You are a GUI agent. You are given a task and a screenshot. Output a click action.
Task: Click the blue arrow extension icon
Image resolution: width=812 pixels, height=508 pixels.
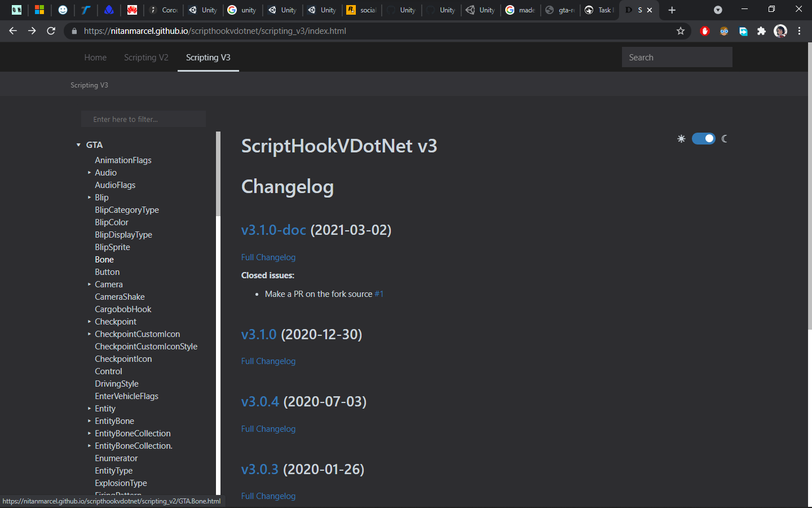[x=743, y=31]
